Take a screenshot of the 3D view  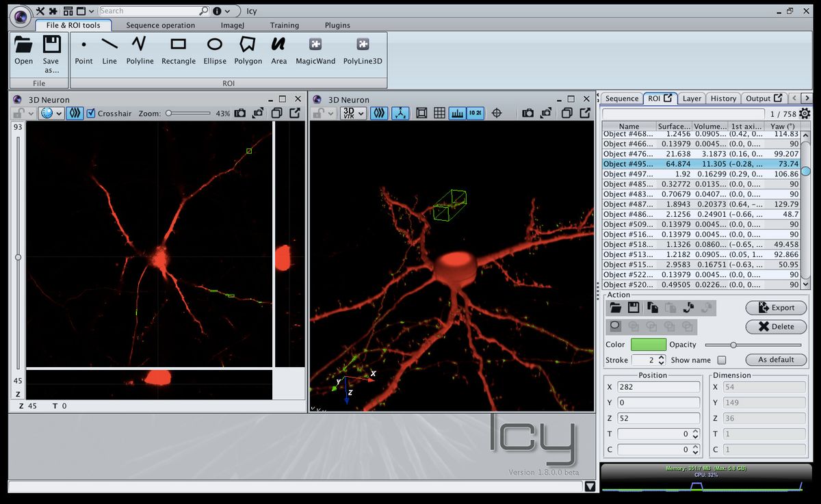(529, 114)
